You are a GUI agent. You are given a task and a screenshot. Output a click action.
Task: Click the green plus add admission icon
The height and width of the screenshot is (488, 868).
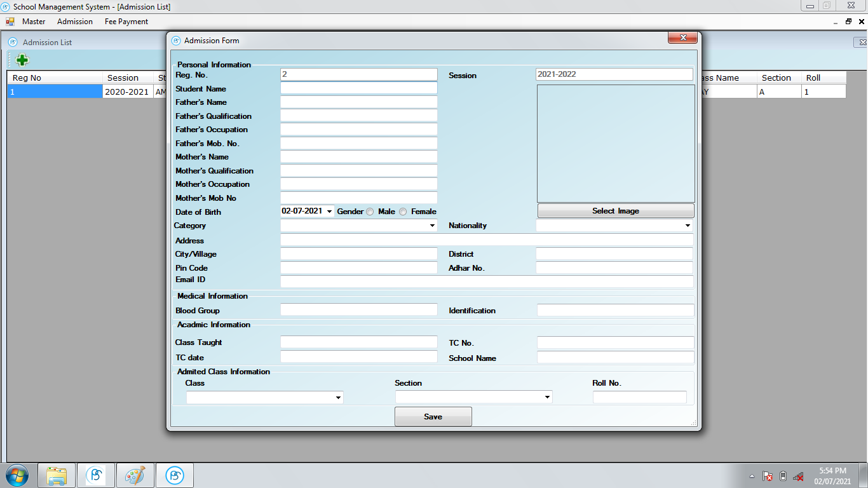click(22, 60)
